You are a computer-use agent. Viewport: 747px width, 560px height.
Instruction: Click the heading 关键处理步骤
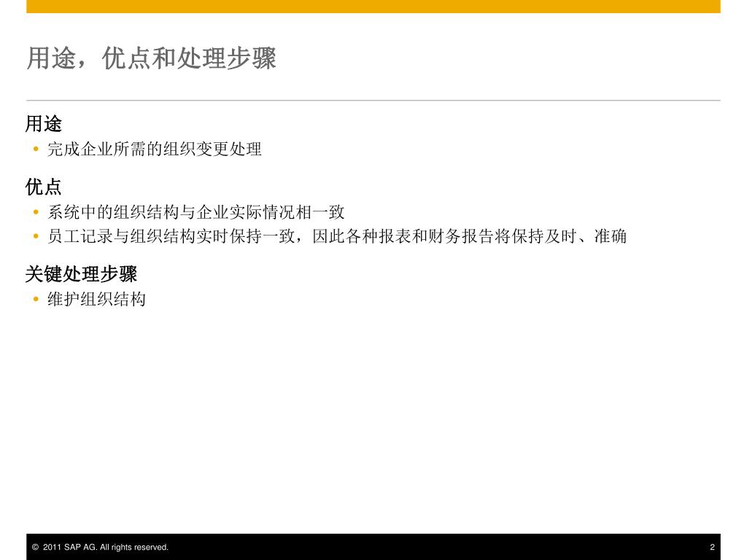pyautogui.click(x=81, y=274)
